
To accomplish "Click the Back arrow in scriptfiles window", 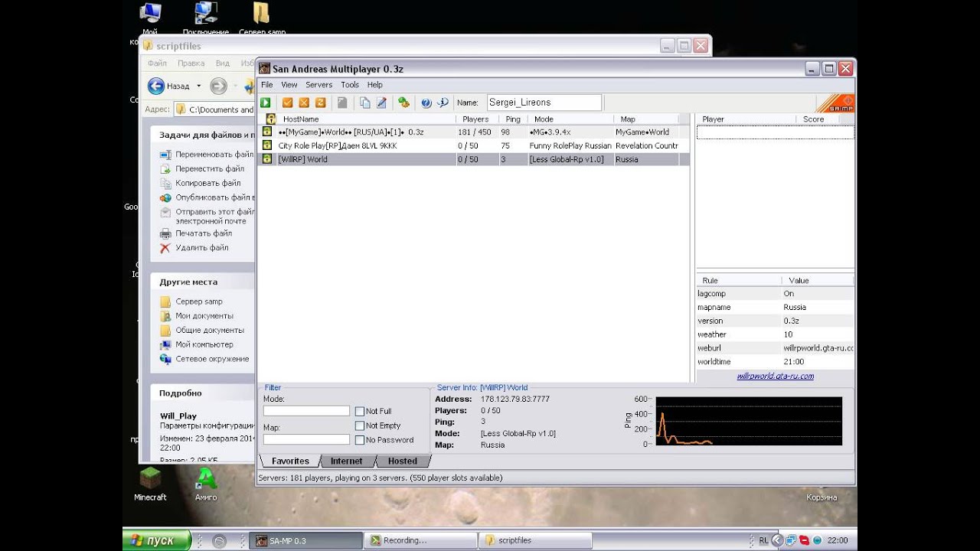I will tap(156, 86).
